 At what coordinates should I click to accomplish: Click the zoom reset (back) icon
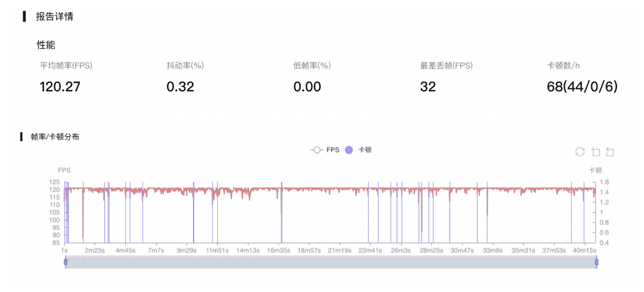point(610,152)
